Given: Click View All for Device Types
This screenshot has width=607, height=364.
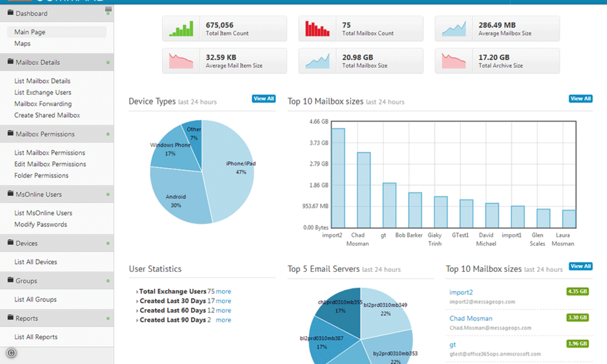Looking at the screenshot, I should 264,99.
